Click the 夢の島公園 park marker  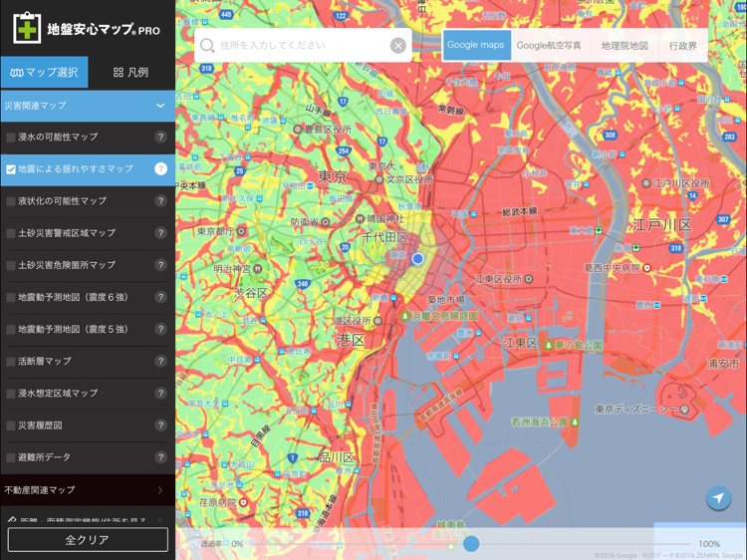click(x=549, y=345)
